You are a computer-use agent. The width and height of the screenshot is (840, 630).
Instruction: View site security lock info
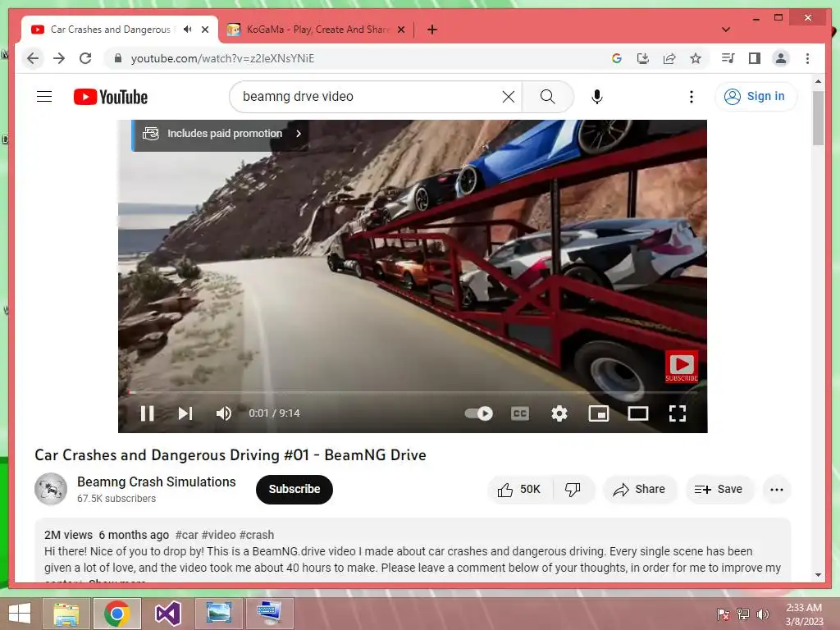118,58
